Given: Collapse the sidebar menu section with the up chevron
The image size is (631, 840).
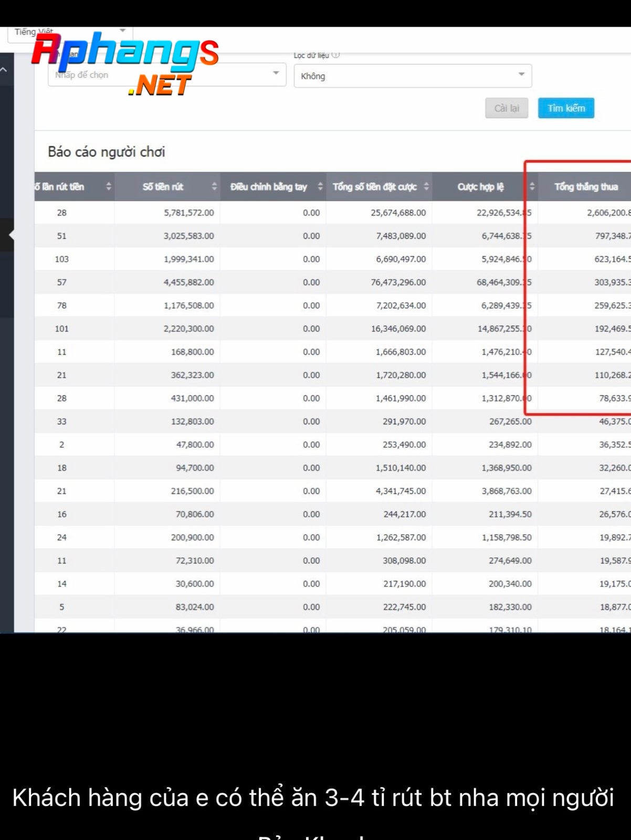Looking at the screenshot, I should [x=3, y=69].
